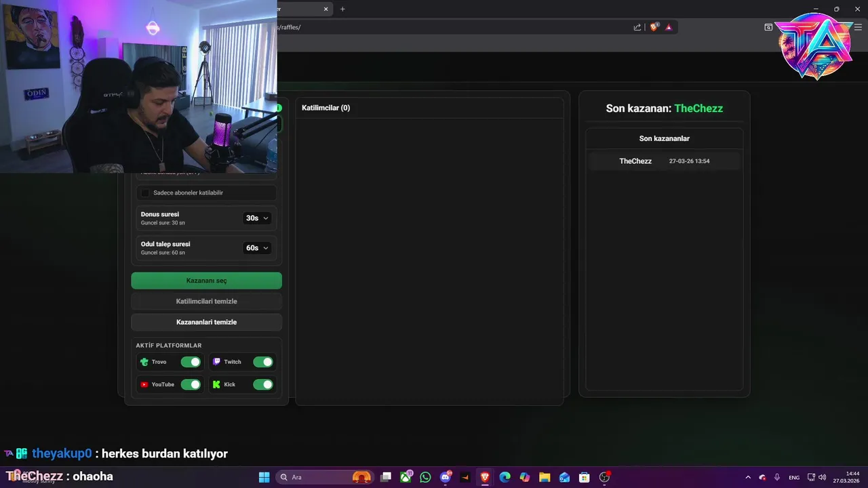Open Task View in the taskbar
The image size is (868, 488).
[x=386, y=477]
